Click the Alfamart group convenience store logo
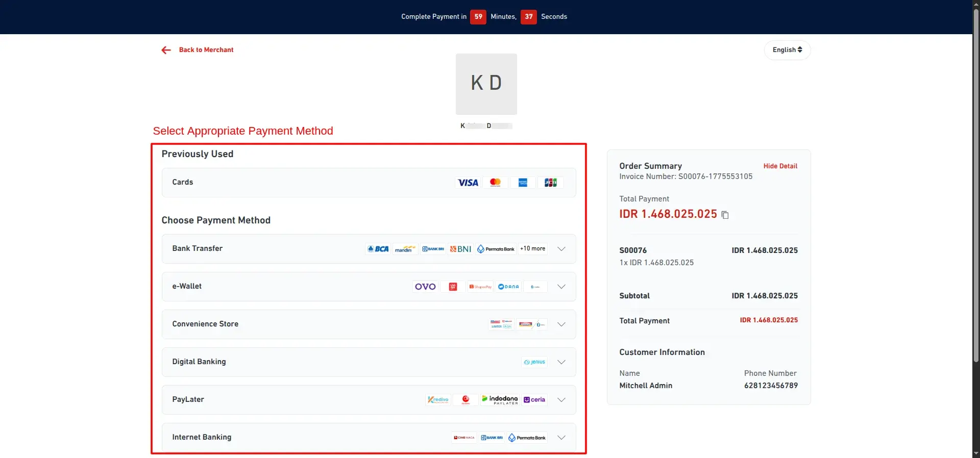The width and height of the screenshot is (980, 458). click(x=501, y=324)
